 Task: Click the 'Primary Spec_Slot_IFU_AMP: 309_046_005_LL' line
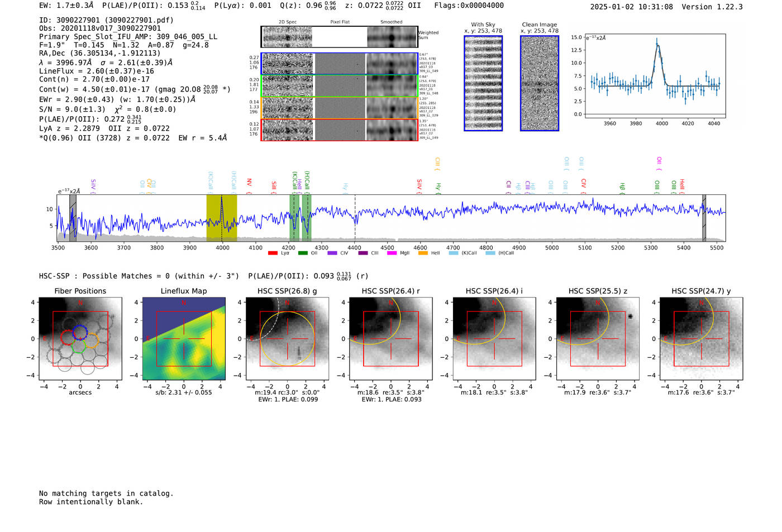[128, 37]
